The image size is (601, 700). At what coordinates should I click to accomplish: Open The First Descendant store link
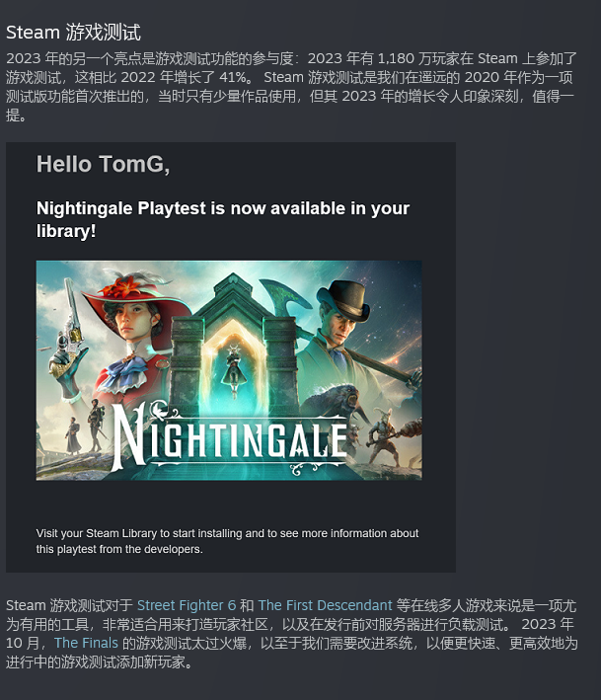pos(325,605)
